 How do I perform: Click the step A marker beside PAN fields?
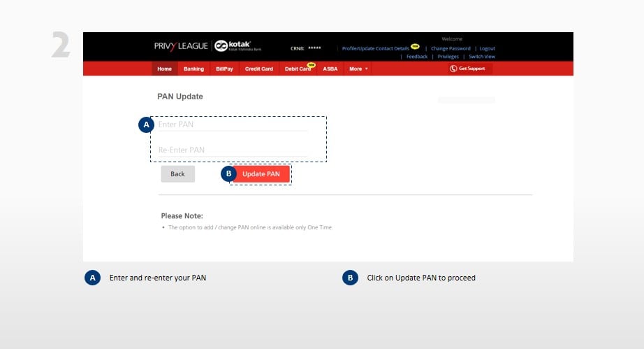click(146, 125)
